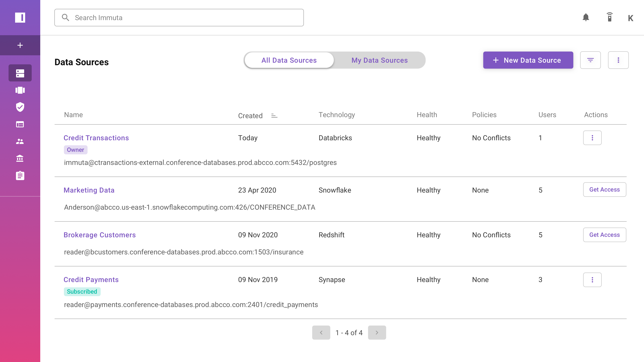Viewport: 644px width, 362px height.
Task: Open the page-level more options menu
Action: coord(618,60)
